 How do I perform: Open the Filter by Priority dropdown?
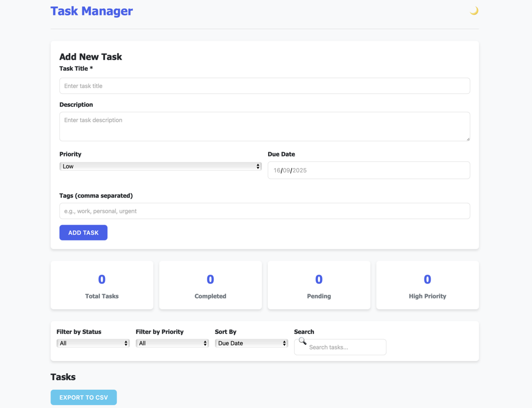[172, 343]
